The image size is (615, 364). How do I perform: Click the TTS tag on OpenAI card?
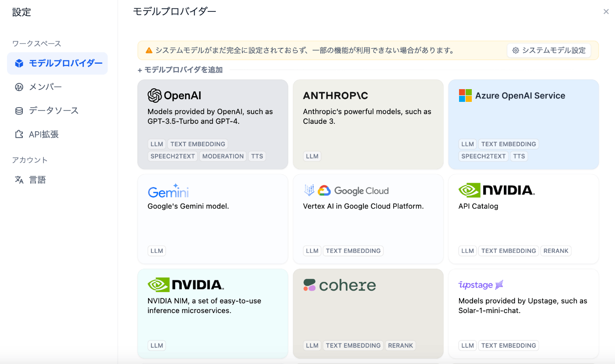pyautogui.click(x=257, y=156)
